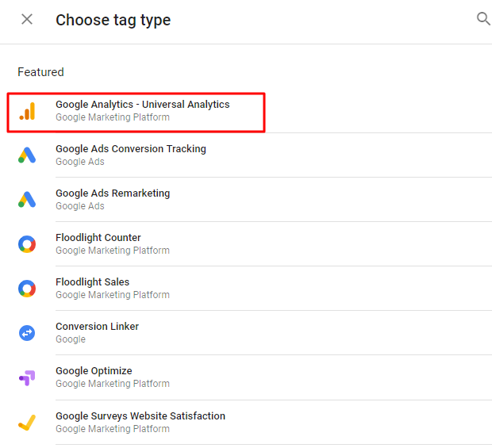Viewport: 492px width, 448px height.
Task: Click the Featured section heading
Action: point(40,72)
